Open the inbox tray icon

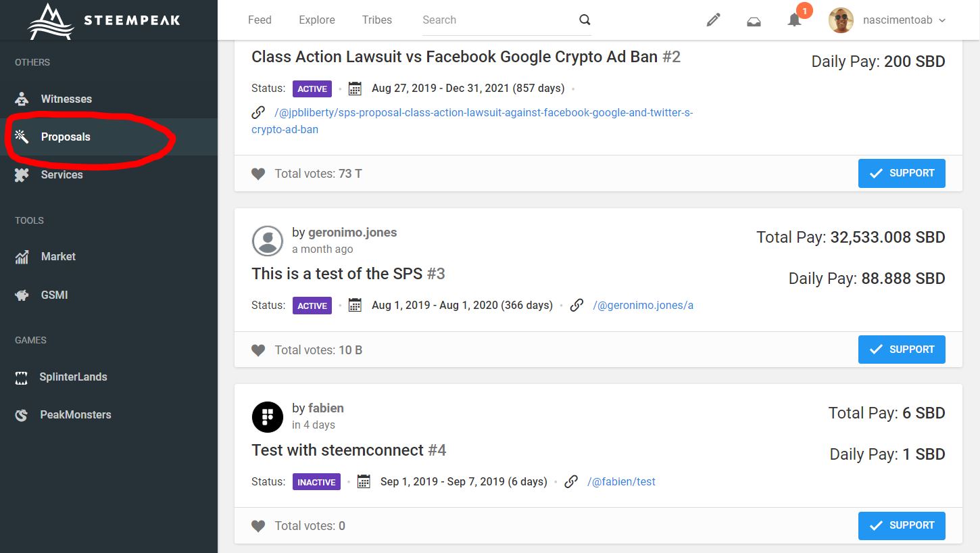point(754,21)
